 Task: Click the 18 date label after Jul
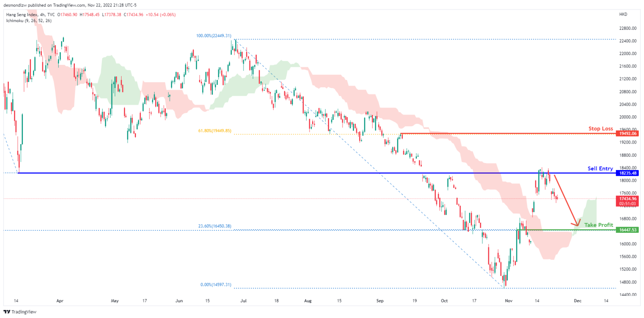click(x=277, y=301)
